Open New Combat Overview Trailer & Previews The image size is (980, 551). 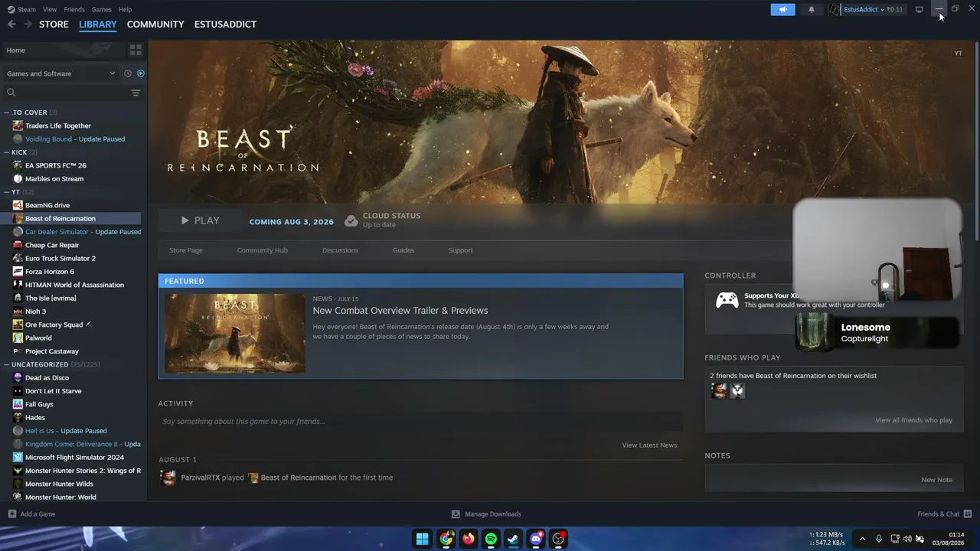(400, 310)
